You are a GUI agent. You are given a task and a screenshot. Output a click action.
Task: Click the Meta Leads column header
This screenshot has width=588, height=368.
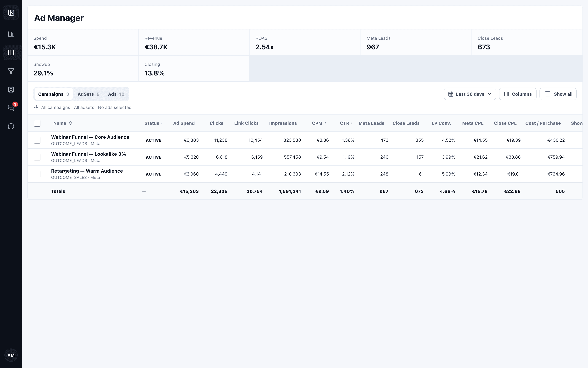[x=372, y=123]
